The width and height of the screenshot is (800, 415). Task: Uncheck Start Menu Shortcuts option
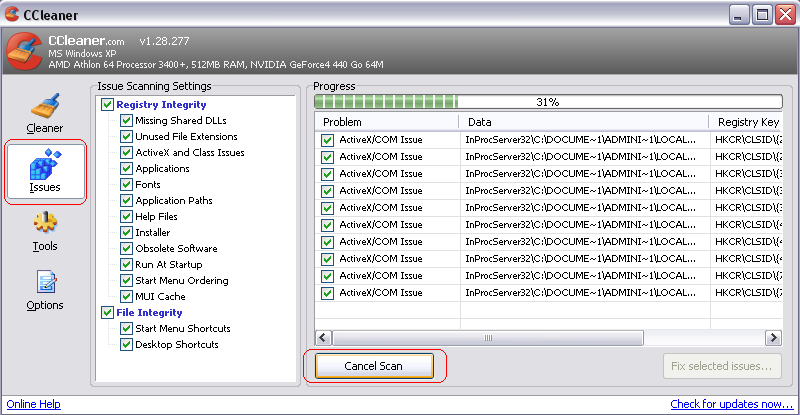click(126, 328)
